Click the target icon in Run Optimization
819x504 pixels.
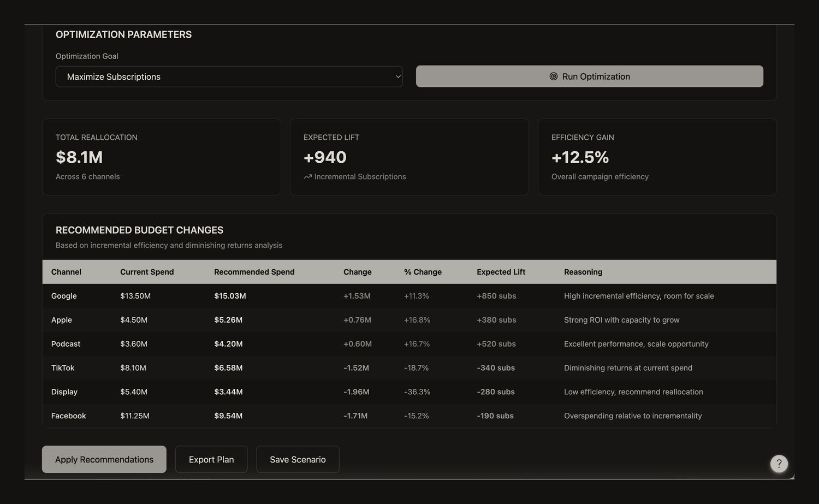(553, 76)
